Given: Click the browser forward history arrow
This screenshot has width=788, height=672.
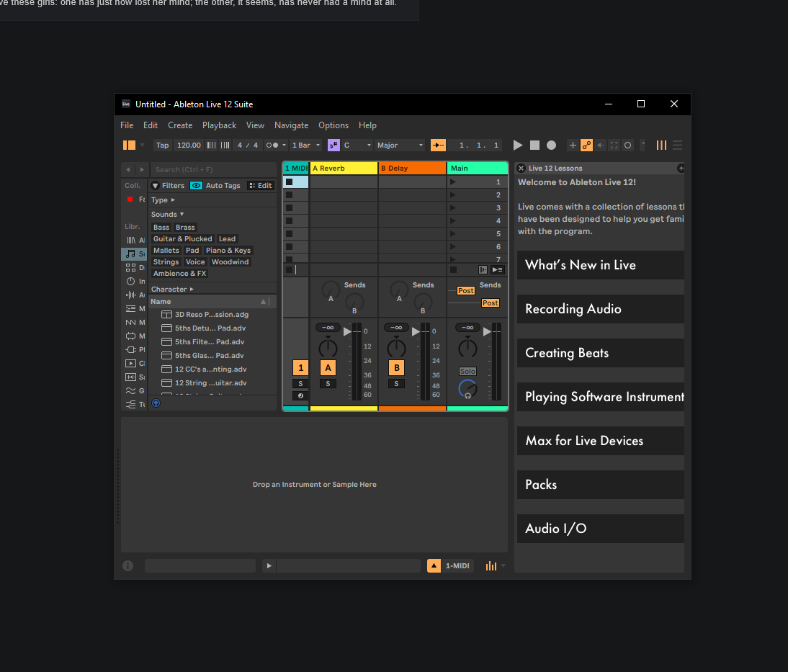Looking at the screenshot, I should [x=142, y=170].
